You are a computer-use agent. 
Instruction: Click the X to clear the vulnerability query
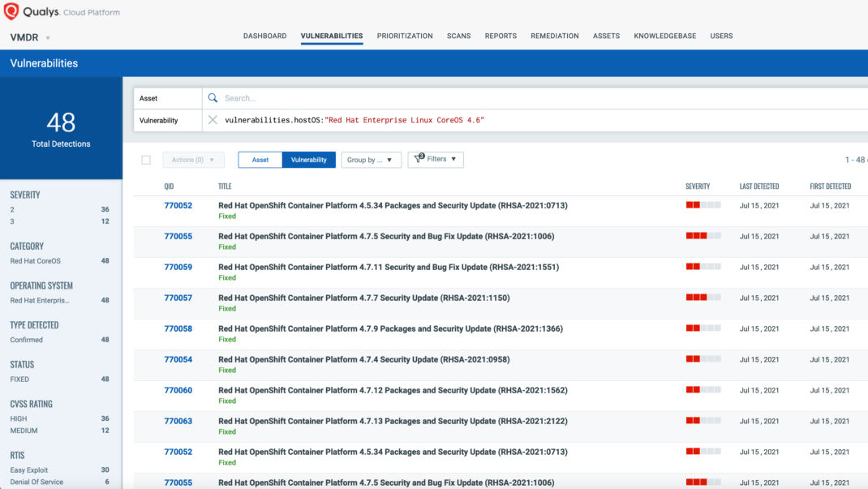212,120
